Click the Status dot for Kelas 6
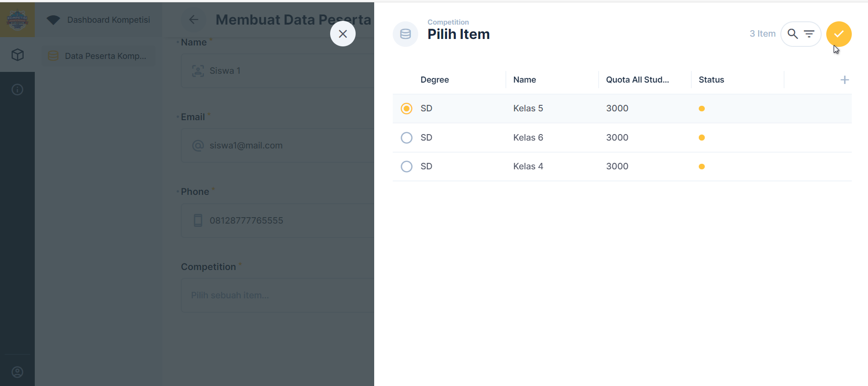Viewport: 868px width, 386px height. tap(702, 138)
